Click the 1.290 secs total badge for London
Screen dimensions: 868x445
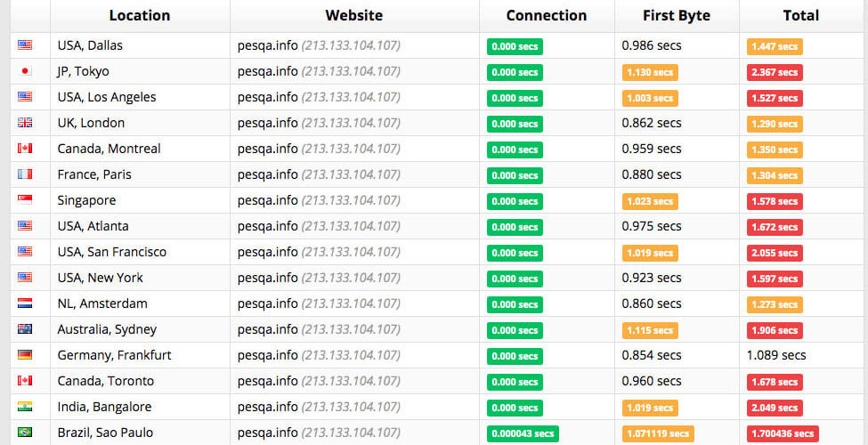click(775, 124)
